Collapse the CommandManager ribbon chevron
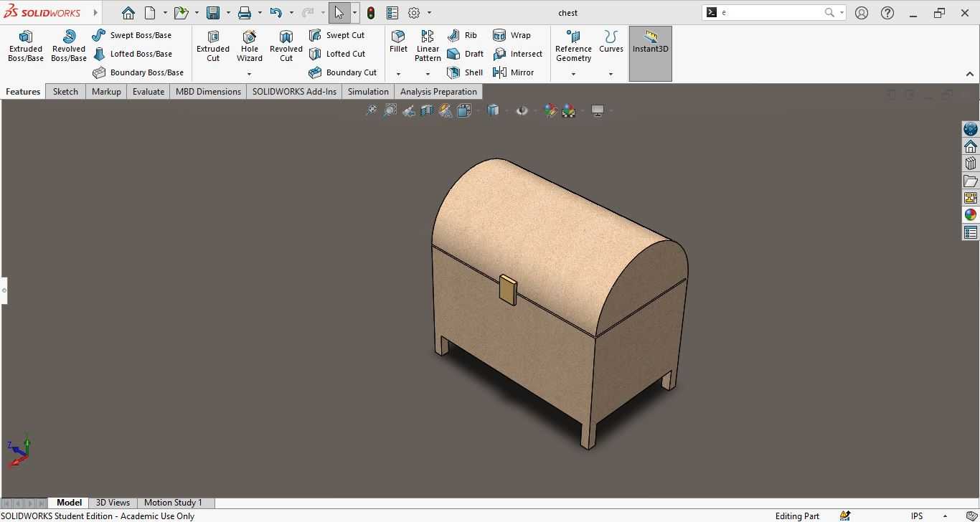Image resolution: width=980 pixels, height=522 pixels. 970,74
